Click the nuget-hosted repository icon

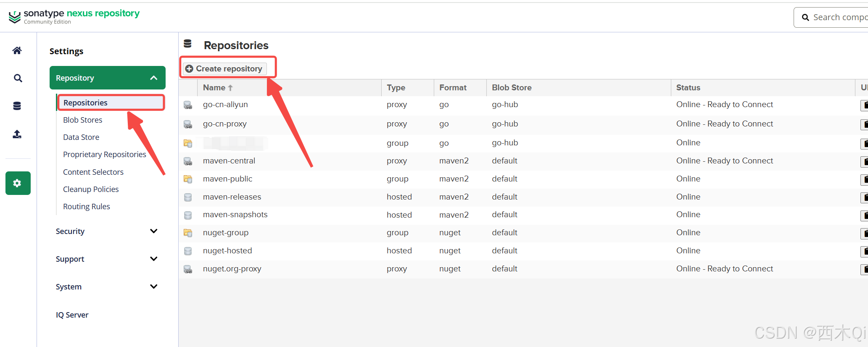click(x=188, y=251)
